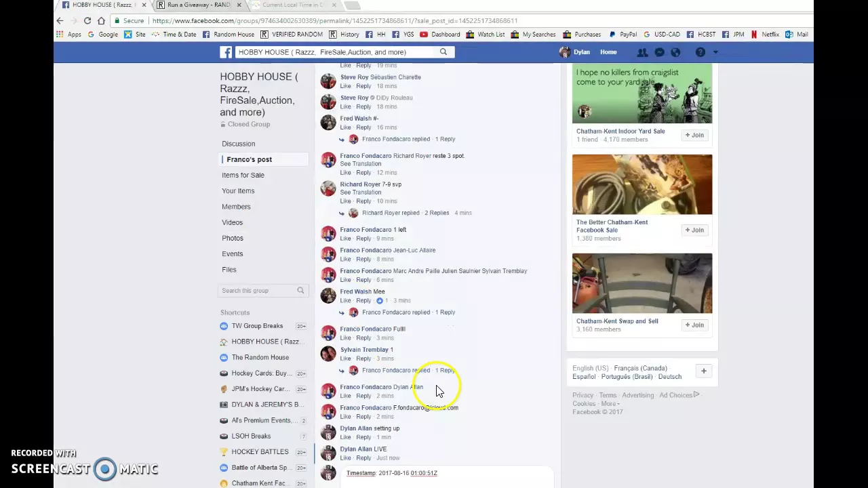Open Quick Help question mark icon
The height and width of the screenshot is (488, 868).
(701, 52)
